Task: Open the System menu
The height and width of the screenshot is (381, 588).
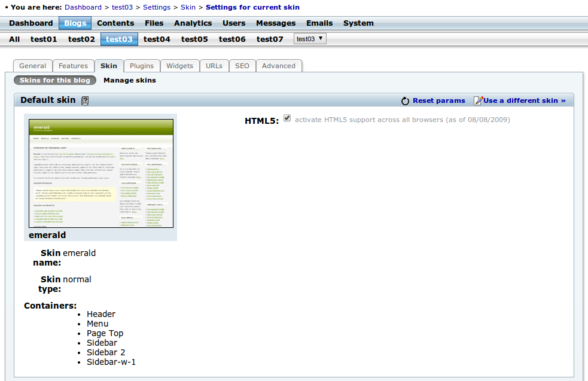Action: coord(358,23)
